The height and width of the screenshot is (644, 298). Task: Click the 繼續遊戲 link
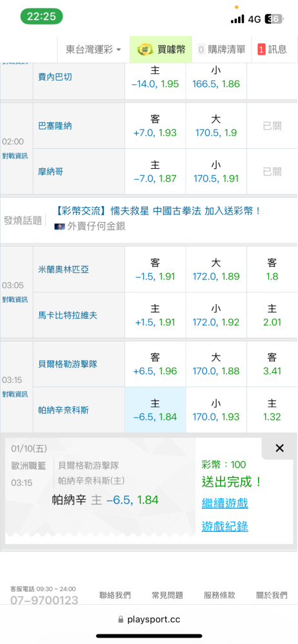click(x=224, y=503)
